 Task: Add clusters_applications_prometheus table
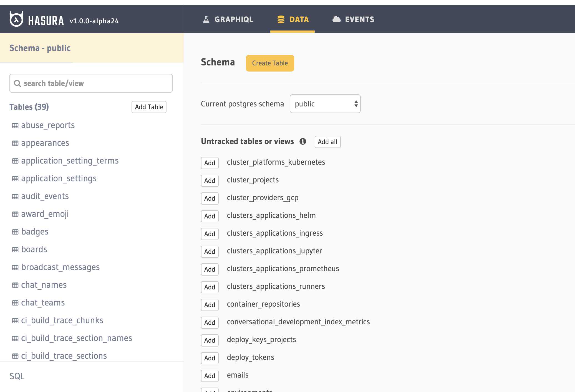click(x=210, y=269)
